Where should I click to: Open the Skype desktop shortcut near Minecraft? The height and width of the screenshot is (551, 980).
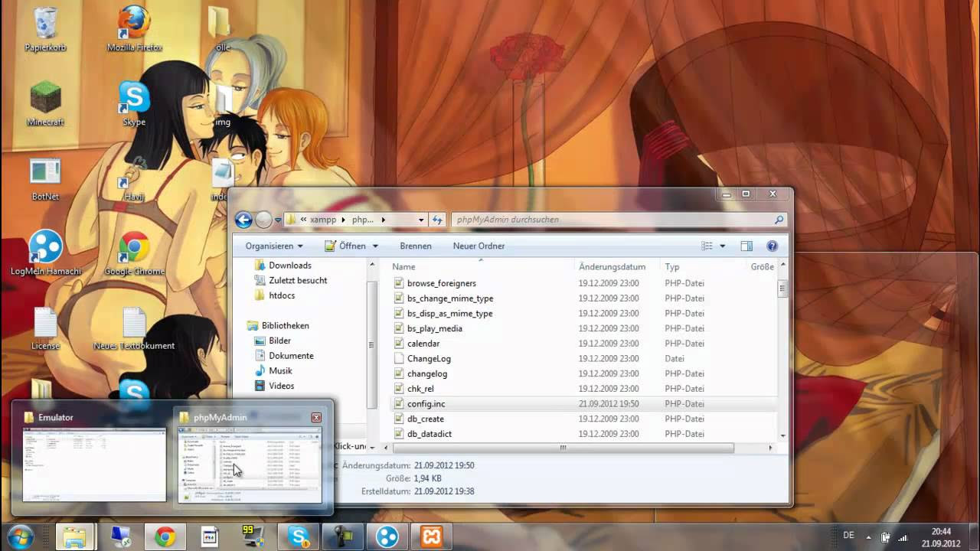coord(134,103)
